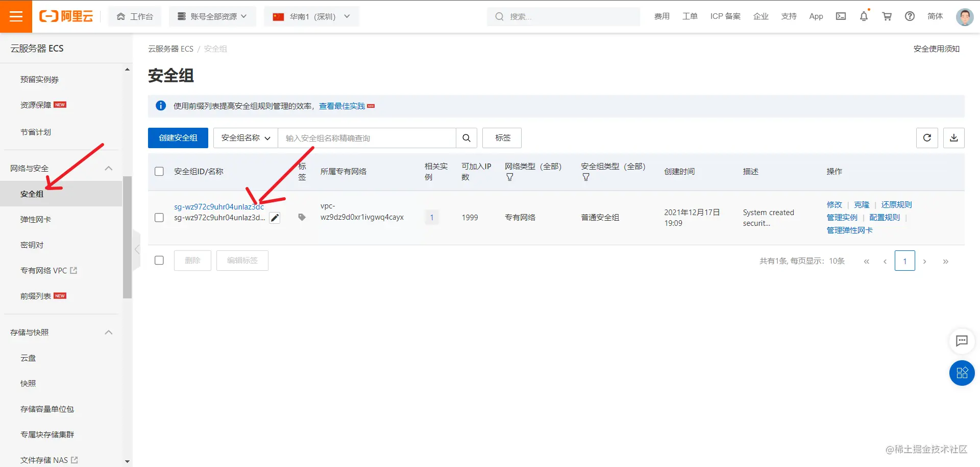Viewport: 980px width, 467px height.
Task: Edit security group name with pencil icon
Action: 275,218
